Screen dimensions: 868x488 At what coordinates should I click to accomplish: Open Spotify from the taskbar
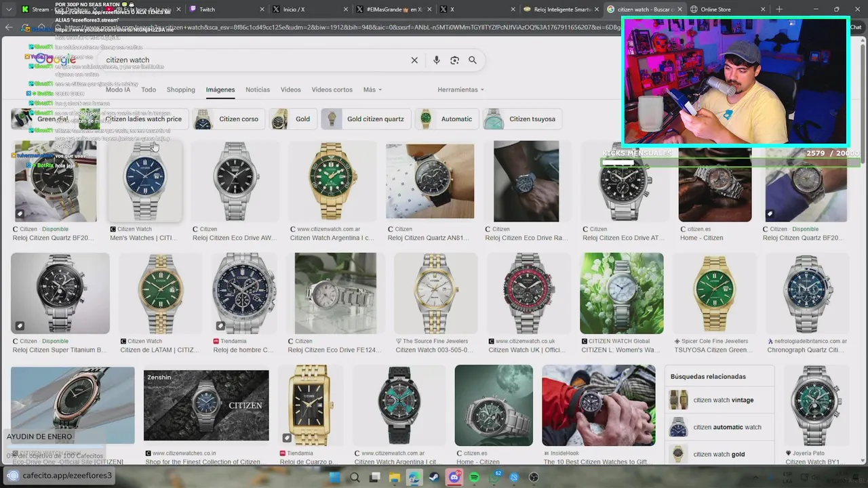coord(474,477)
